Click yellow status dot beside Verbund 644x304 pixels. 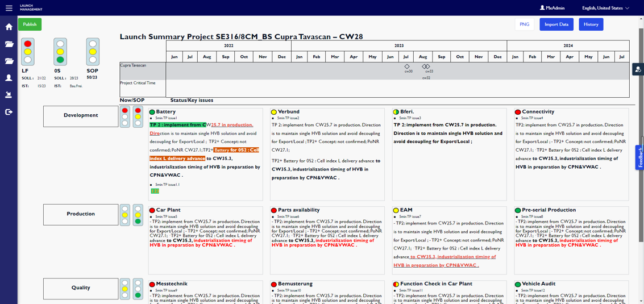[x=273, y=112]
